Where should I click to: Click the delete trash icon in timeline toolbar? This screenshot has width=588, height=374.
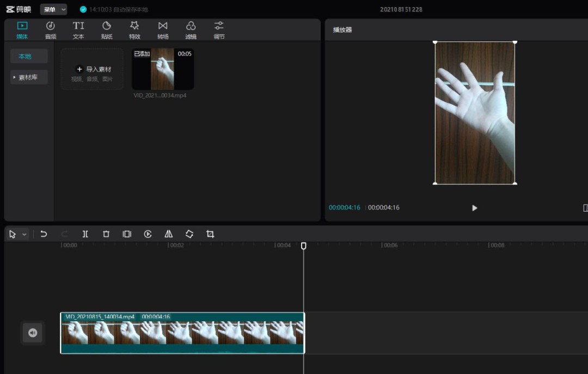pos(106,234)
